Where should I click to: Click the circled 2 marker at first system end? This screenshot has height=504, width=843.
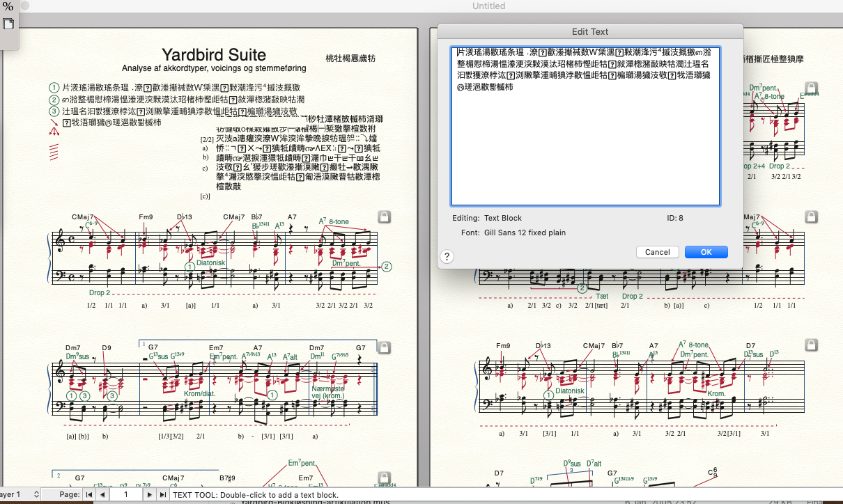pos(387,266)
